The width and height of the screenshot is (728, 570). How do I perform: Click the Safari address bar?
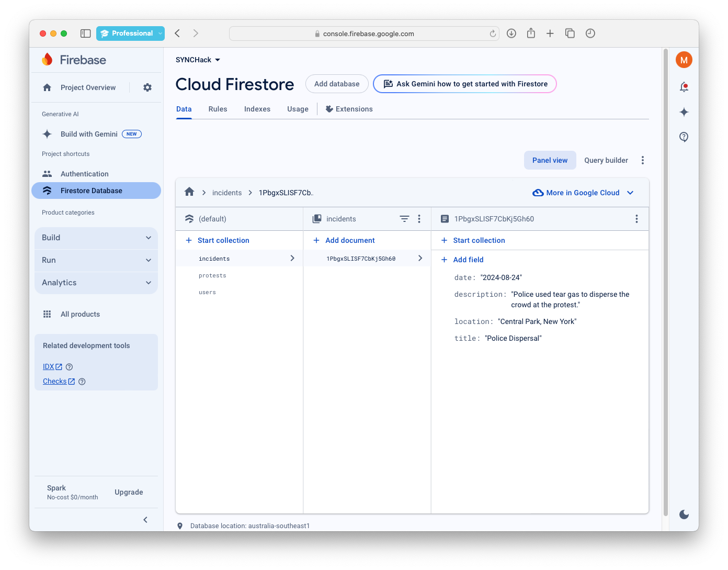pyautogui.click(x=364, y=33)
